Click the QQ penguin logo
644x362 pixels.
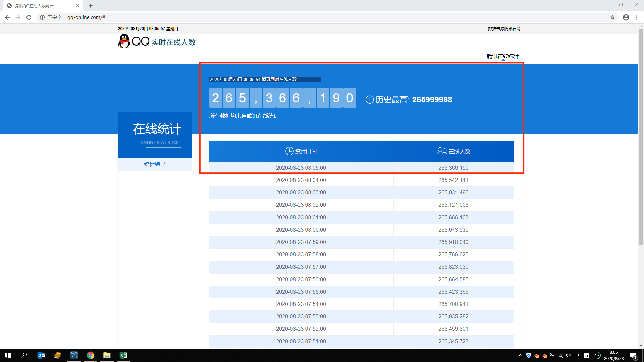point(124,41)
